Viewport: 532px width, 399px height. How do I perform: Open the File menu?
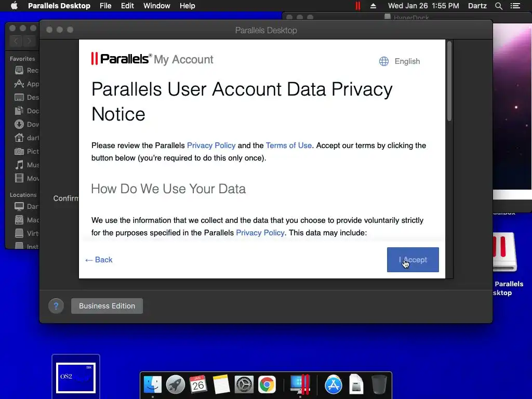coord(105,6)
